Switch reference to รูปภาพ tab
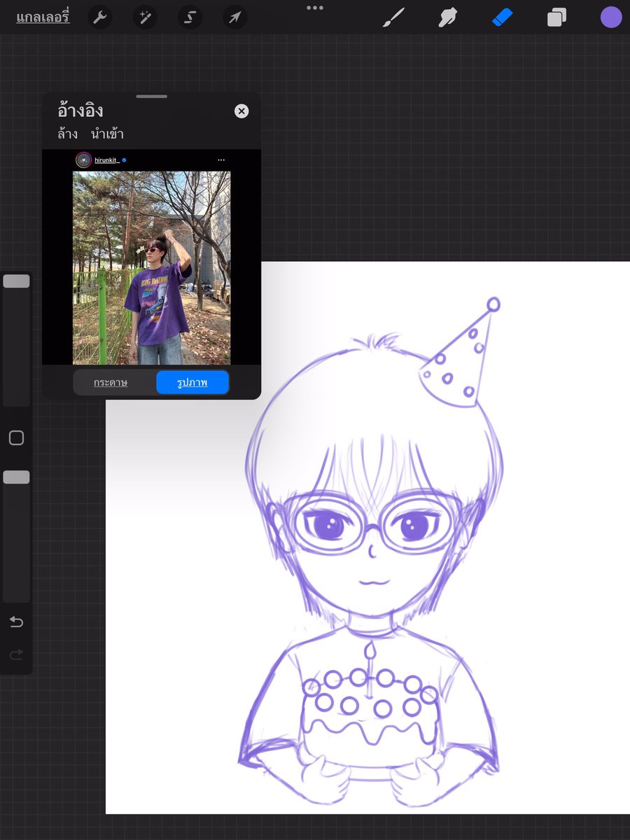Screen dimensions: 630x840 pos(192,383)
